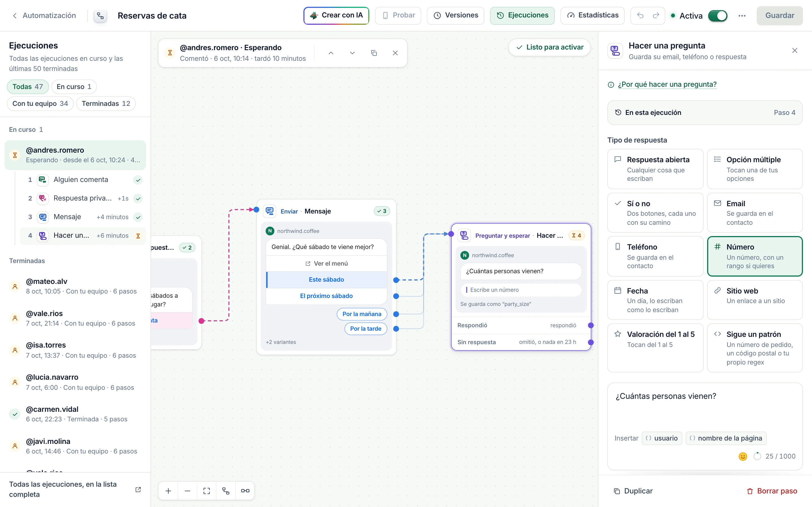Viewport: 812px width, 507px height.
Task: Copy the execution with the duplicate icon
Action: (x=374, y=53)
